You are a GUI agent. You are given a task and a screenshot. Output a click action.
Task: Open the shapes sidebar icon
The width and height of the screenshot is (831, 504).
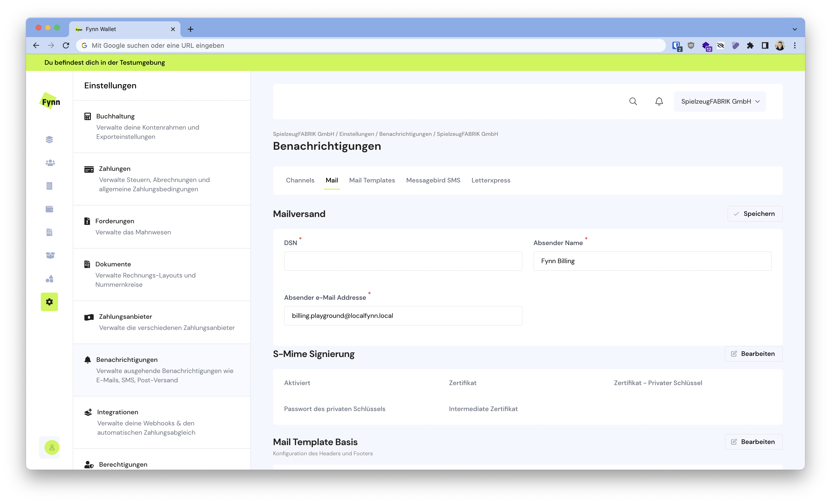point(50,278)
